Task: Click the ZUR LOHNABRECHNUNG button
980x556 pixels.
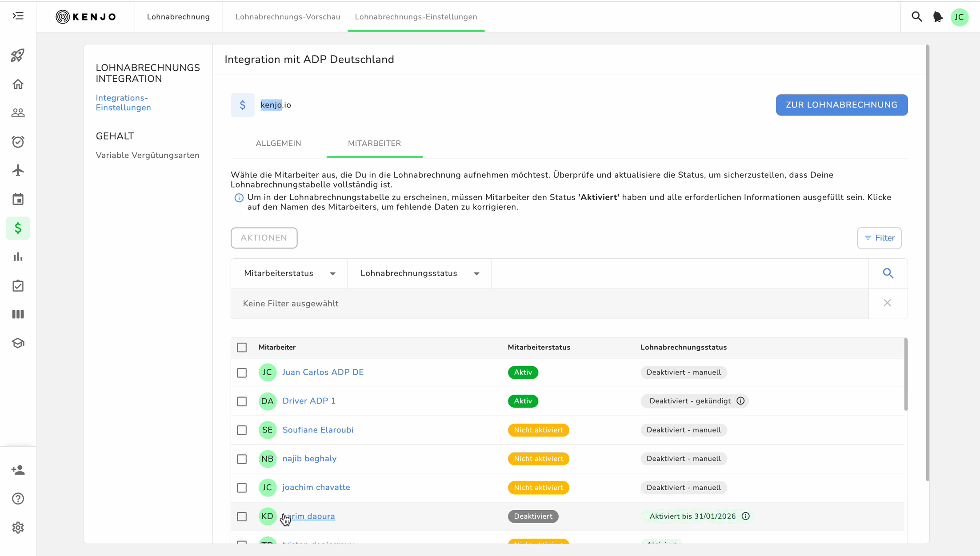Action: click(841, 105)
